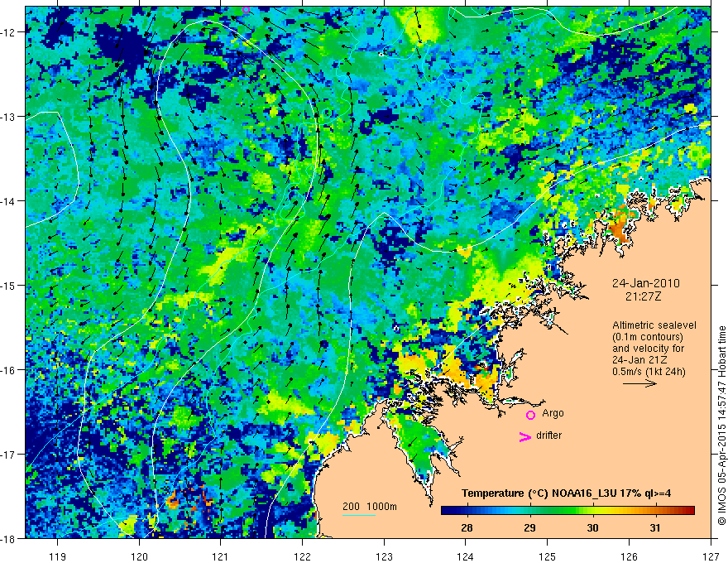The image size is (728, 563).
Task: Click the dark red end of the color bar
Action: [689, 511]
